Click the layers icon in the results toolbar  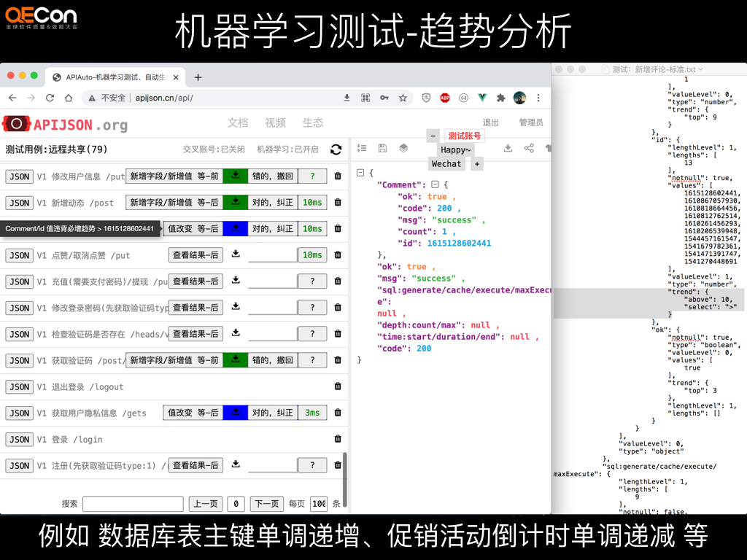tap(403, 148)
